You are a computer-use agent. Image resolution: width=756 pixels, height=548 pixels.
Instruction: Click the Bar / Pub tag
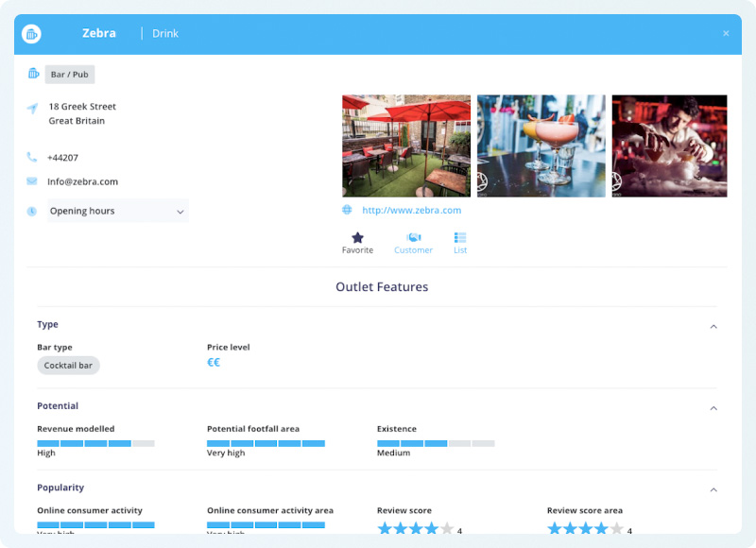pos(70,75)
